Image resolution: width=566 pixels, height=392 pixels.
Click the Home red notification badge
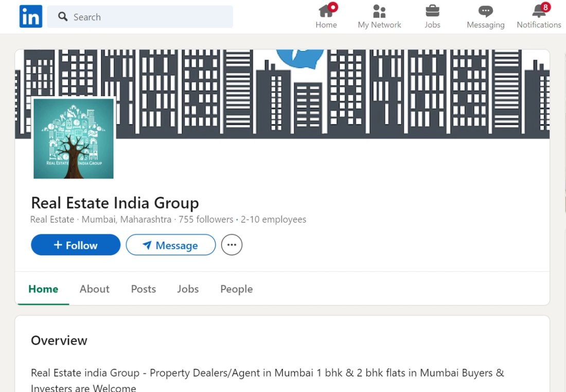pyautogui.click(x=333, y=7)
